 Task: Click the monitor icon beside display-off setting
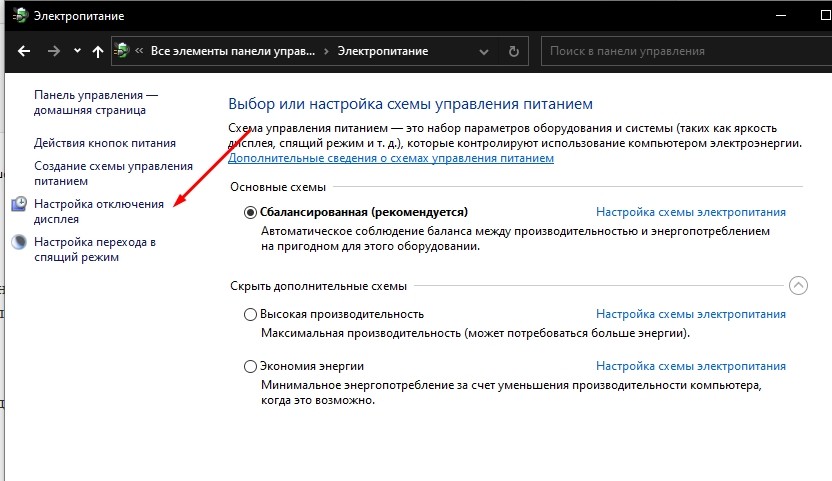(x=19, y=204)
